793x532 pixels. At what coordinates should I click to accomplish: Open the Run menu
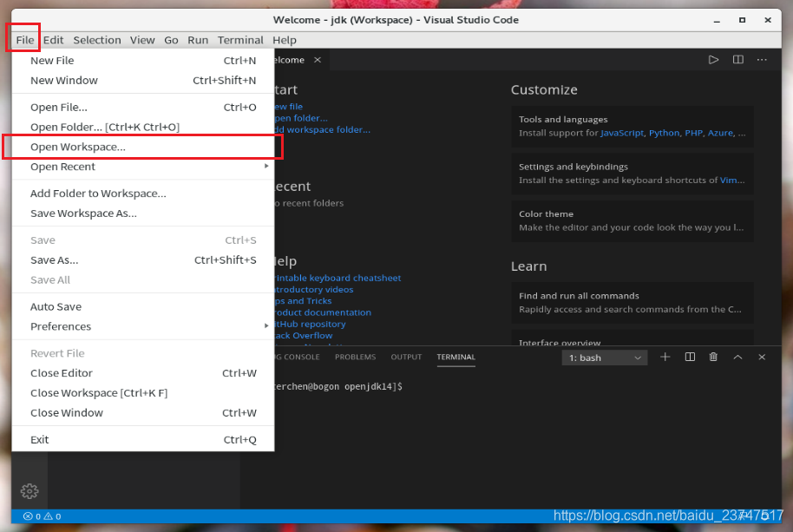tap(198, 40)
